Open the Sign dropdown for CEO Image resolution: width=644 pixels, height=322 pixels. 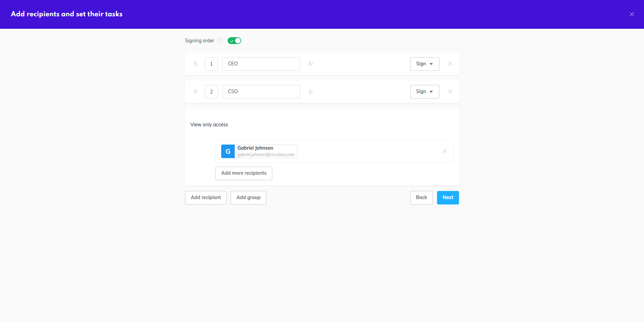coord(424,64)
